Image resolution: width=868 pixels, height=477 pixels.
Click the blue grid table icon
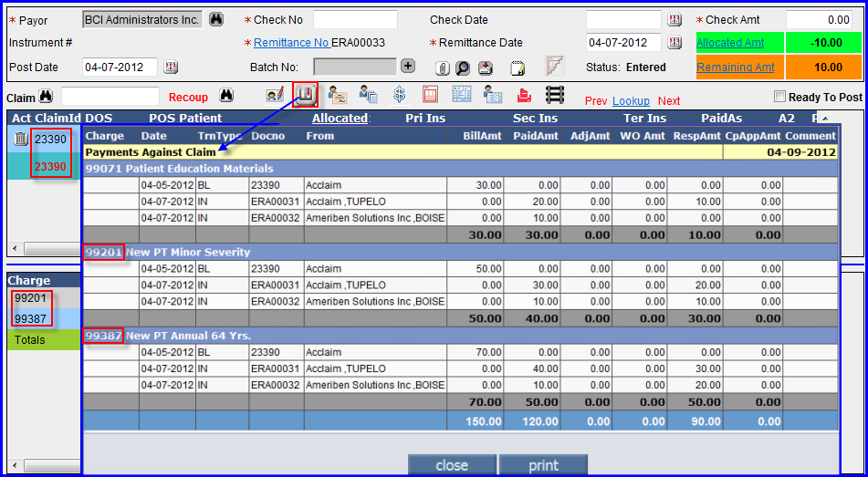(x=462, y=95)
